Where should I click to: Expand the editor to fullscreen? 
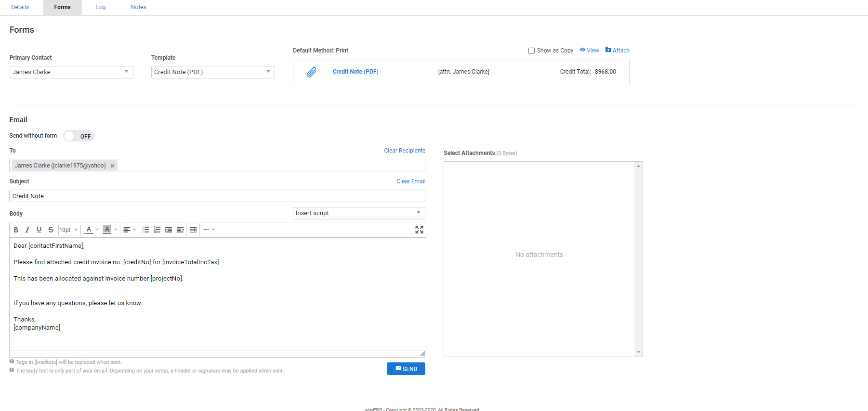(419, 230)
